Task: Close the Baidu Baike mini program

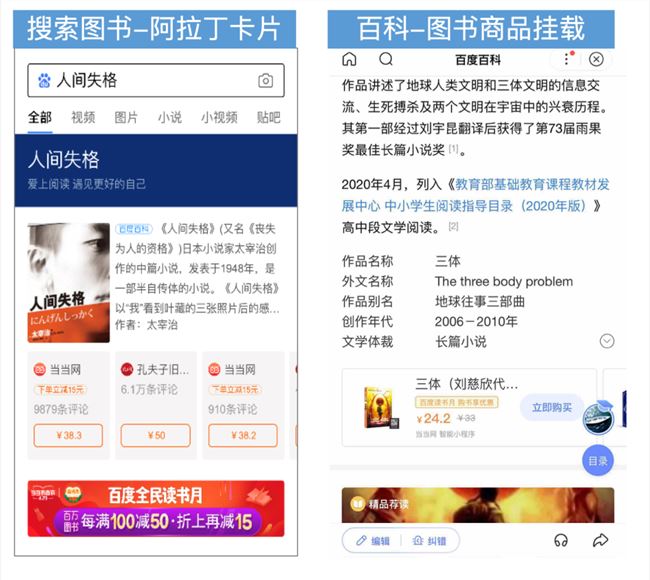Action: click(x=596, y=59)
